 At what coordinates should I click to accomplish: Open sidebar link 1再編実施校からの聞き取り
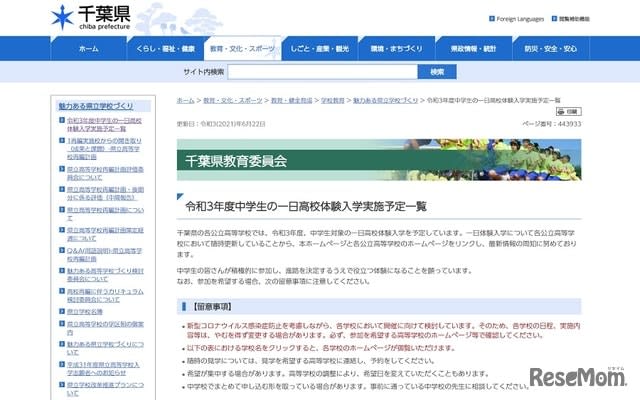(x=104, y=149)
